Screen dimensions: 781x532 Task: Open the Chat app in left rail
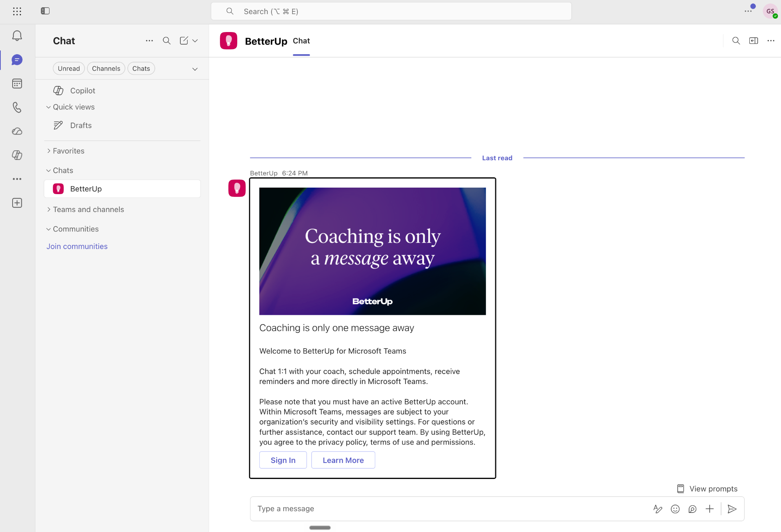point(17,60)
